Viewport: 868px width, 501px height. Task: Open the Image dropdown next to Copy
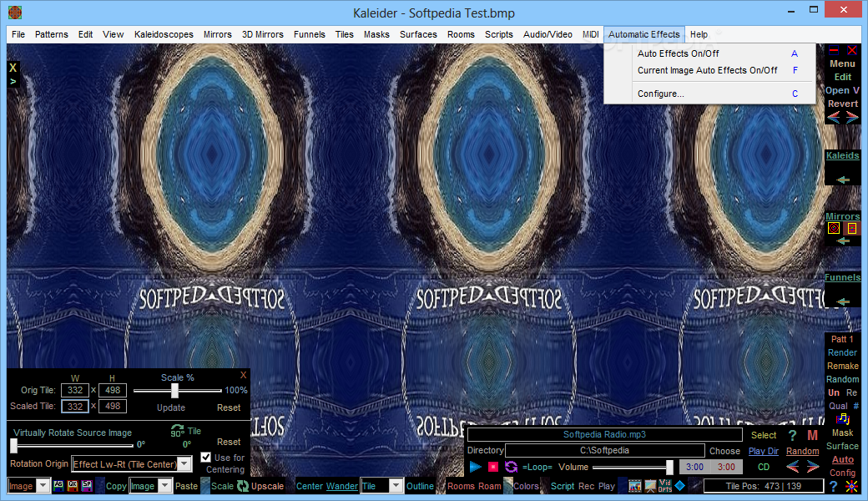(165, 486)
